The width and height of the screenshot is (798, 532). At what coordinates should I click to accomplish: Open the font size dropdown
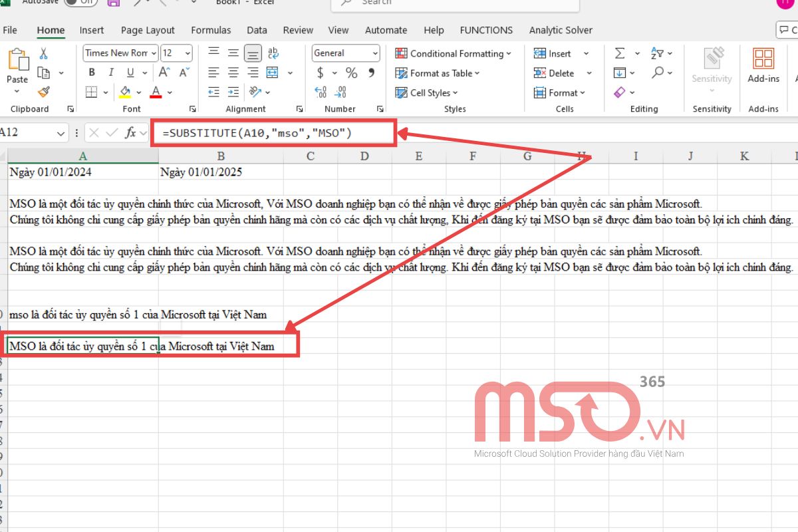click(188, 53)
